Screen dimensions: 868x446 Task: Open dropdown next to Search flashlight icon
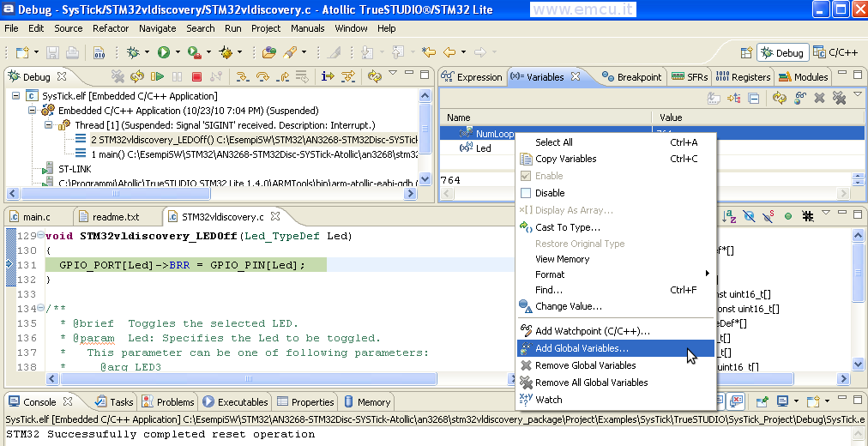(x=304, y=52)
